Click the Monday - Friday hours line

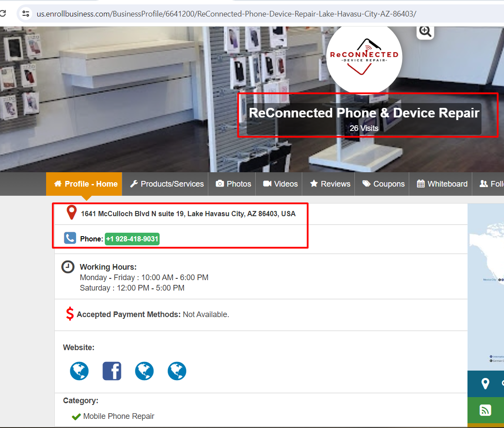tap(144, 278)
